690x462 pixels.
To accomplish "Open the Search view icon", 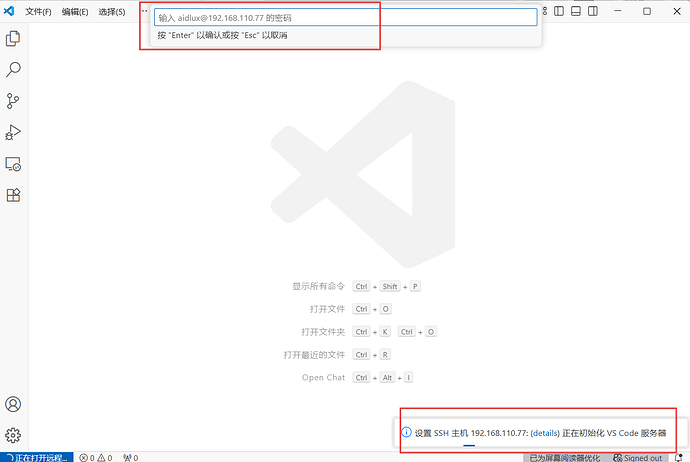I will (x=14, y=69).
